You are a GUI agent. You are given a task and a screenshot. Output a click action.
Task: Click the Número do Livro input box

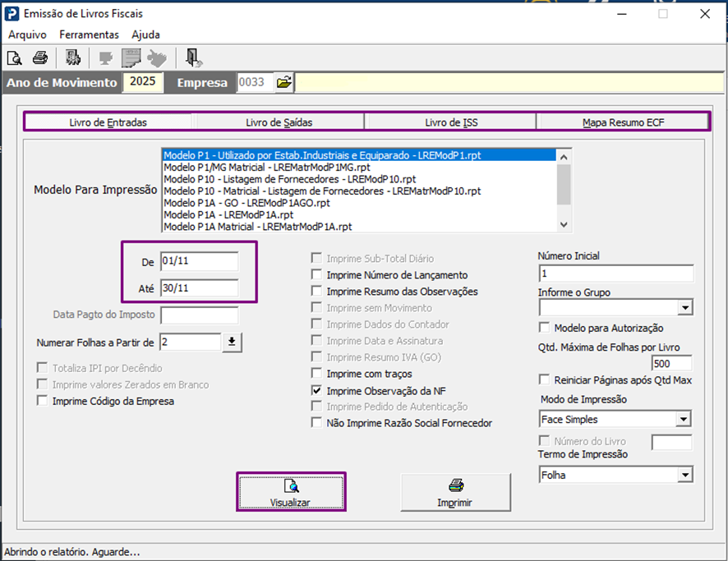671,442
